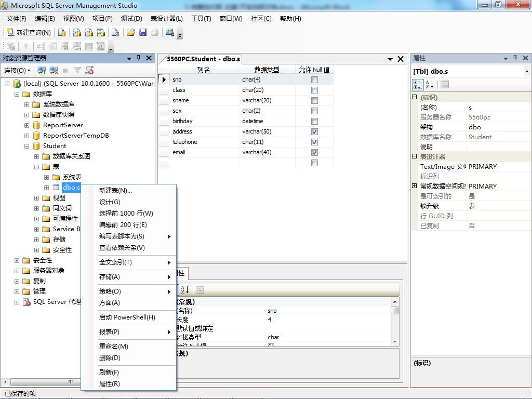Click the DMX query icon
This screenshot has width=532, height=399.
click(89, 32)
